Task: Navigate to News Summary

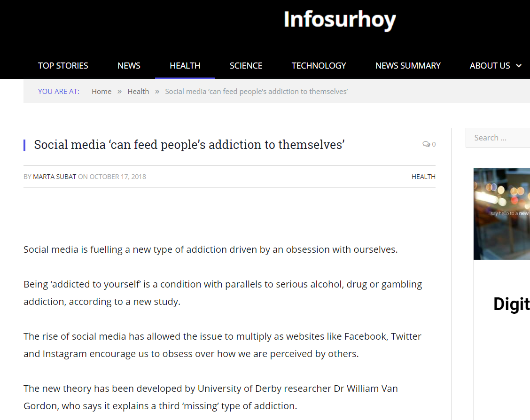Action: 408,66
